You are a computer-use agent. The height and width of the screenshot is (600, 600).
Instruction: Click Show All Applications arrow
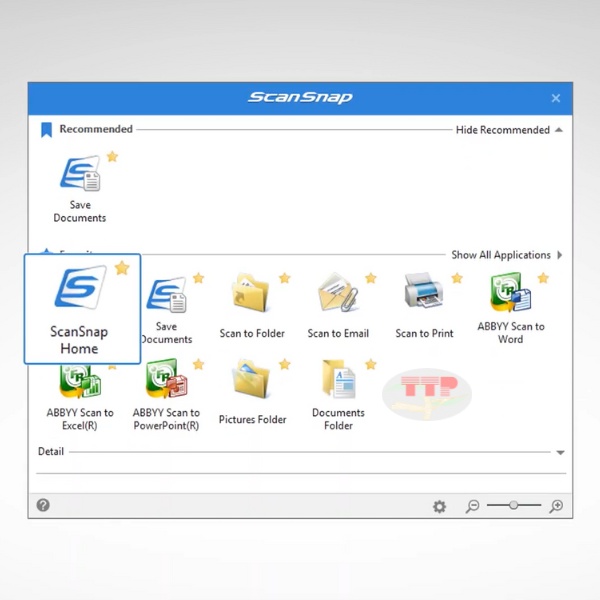pyautogui.click(x=559, y=255)
